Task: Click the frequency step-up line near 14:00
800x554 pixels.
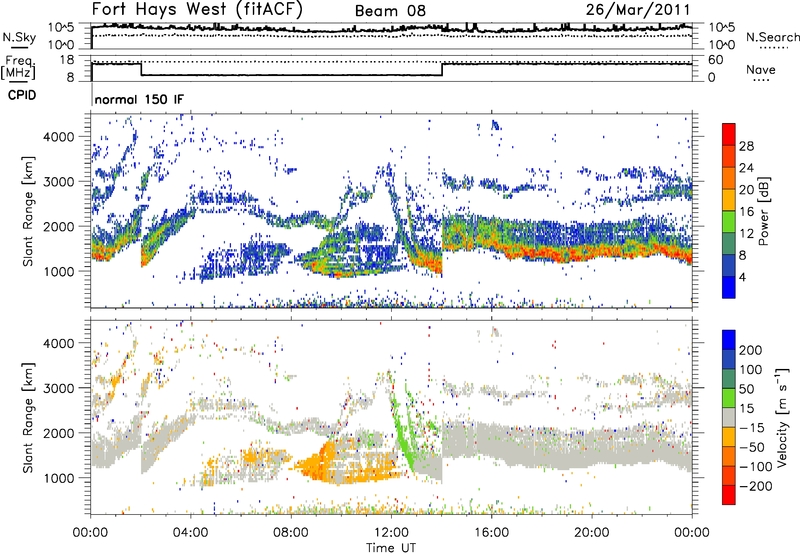Action: tap(442, 69)
